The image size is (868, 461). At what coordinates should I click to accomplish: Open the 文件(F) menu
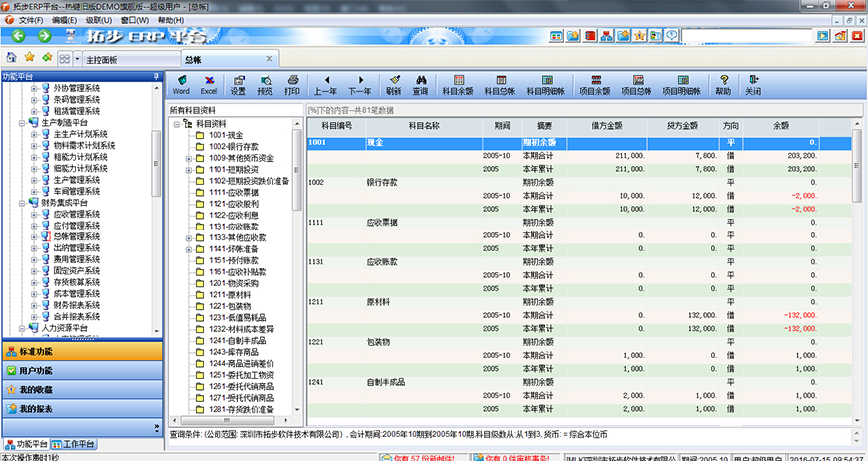pos(30,20)
